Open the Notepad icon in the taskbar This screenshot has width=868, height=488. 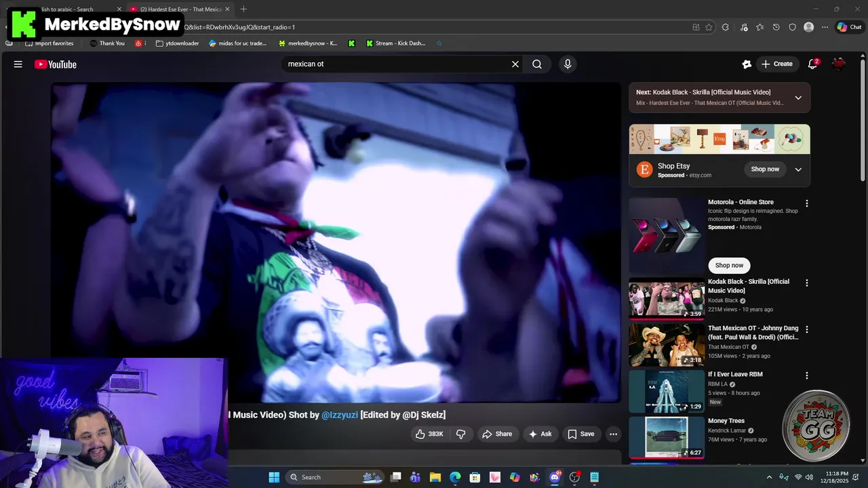click(x=594, y=477)
